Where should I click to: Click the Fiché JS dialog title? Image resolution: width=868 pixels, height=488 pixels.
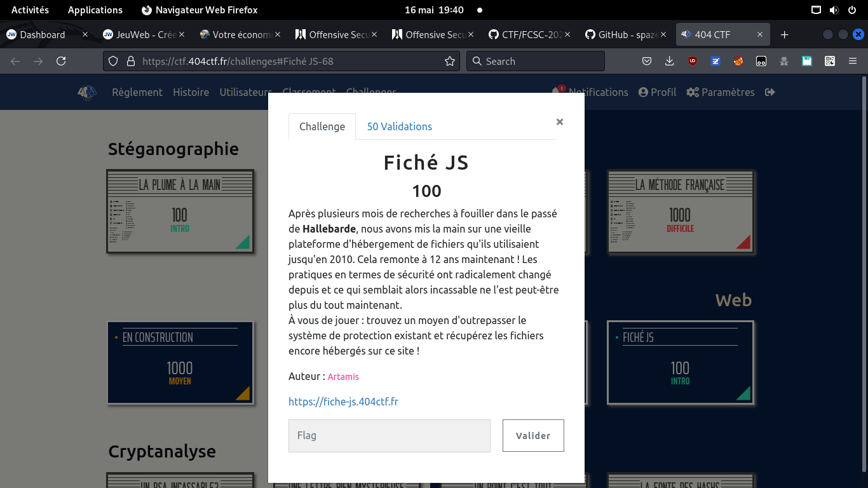(426, 163)
